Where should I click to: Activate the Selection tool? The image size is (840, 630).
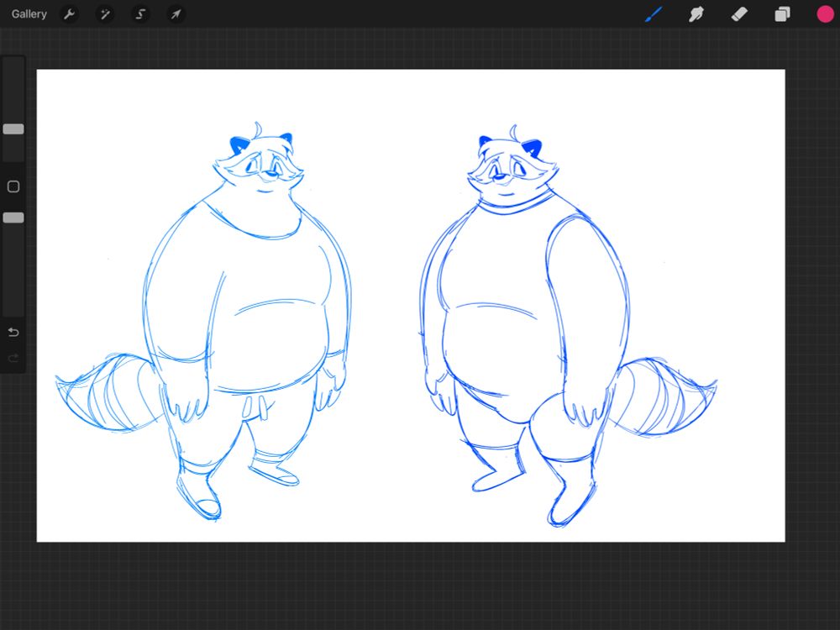[x=140, y=14]
